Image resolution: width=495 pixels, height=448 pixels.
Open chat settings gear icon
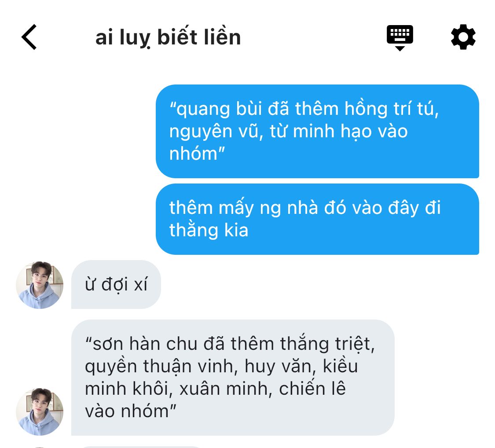[463, 37]
